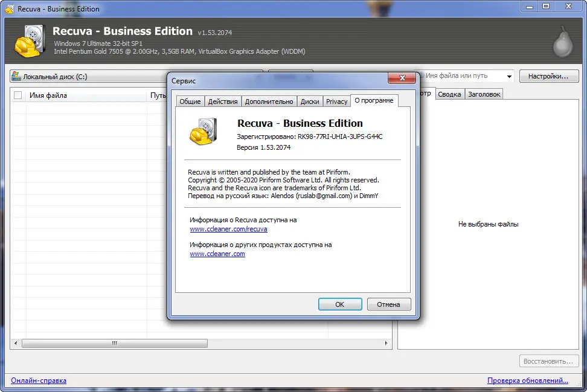Switch to the Сводка tab in main window
The image size is (587, 392).
click(449, 94)
